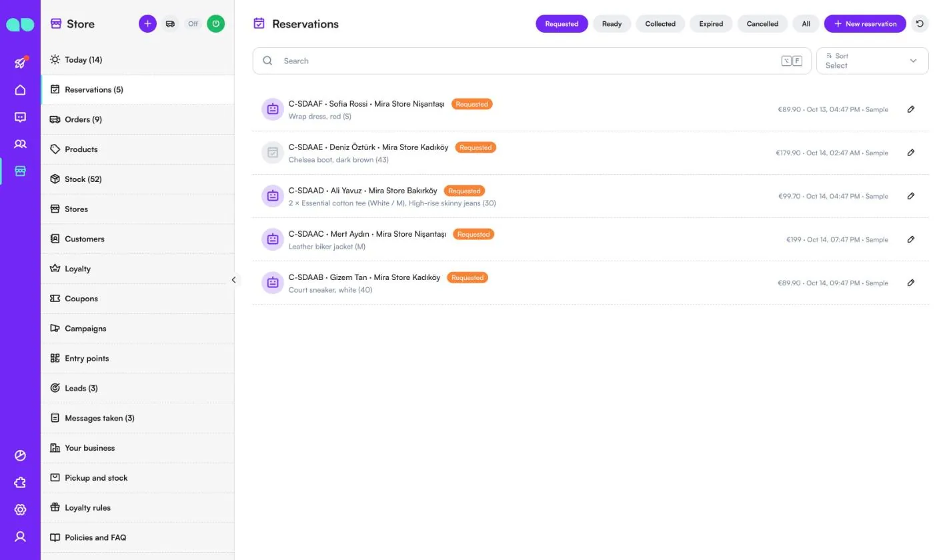This screenshot has height=560, width=947.
Task: Filter by Cancelled reservations
Action: pos(762,23)
